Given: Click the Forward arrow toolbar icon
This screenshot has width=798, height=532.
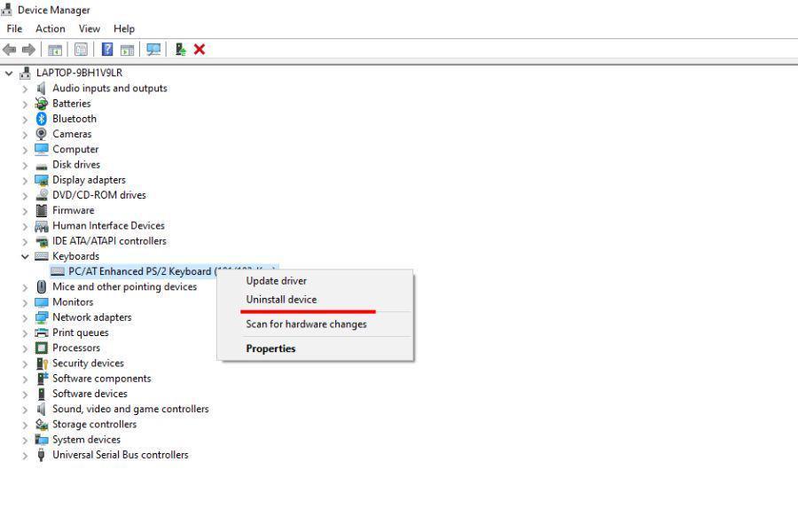Looking at the screenshot, I should point(28,50).
